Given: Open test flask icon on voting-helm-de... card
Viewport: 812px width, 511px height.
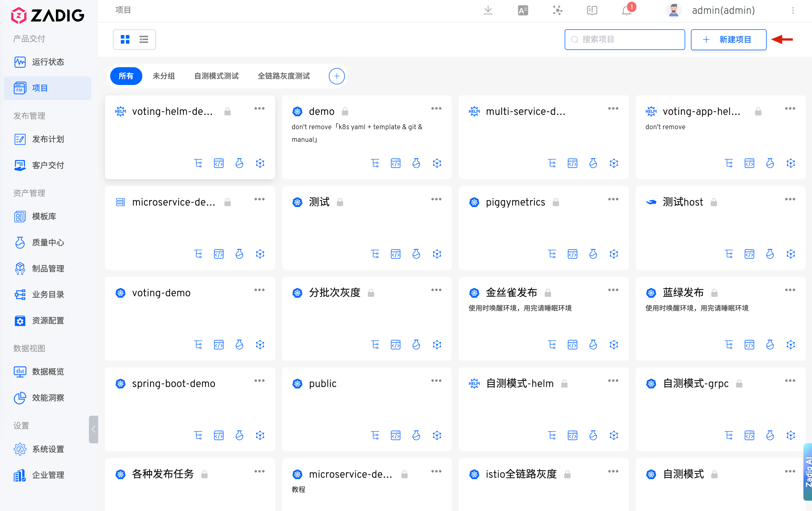Looking at the screenshot, I should tap(239, 163).
